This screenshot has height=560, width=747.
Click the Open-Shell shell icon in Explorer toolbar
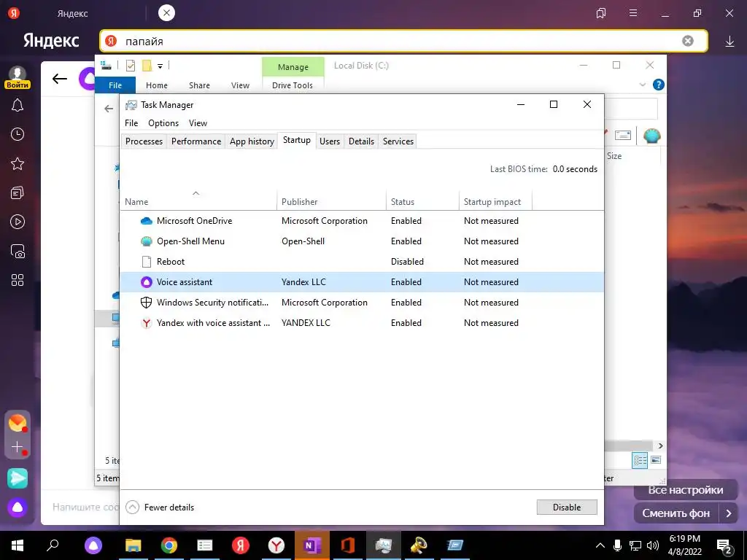[651, 136]
